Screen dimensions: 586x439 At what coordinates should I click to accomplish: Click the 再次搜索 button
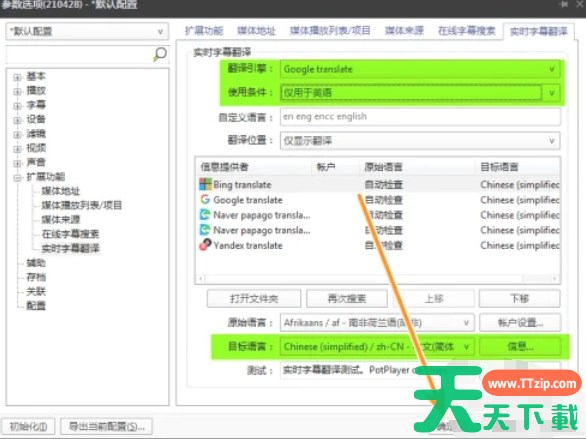(x=347, y=299)
